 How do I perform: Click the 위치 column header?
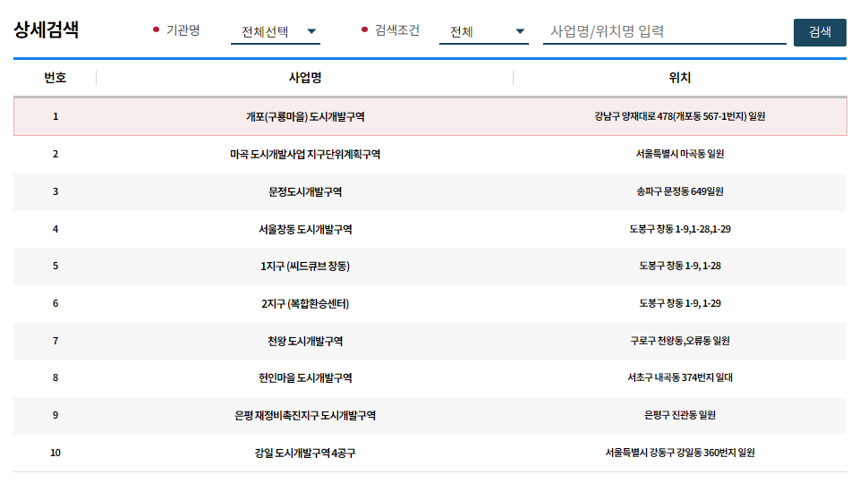pyautogui.click(x=679, y=78)
